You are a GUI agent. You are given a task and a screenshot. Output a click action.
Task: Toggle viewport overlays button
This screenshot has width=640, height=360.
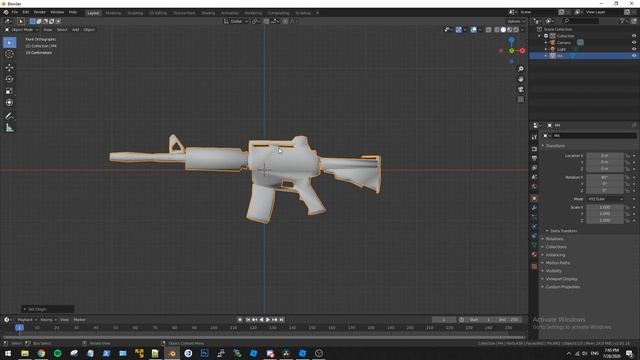coord(473,30)
